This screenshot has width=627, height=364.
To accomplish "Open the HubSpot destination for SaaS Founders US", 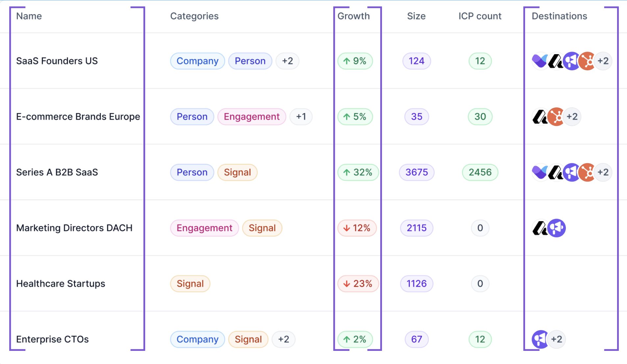I will tap(586, 61).
